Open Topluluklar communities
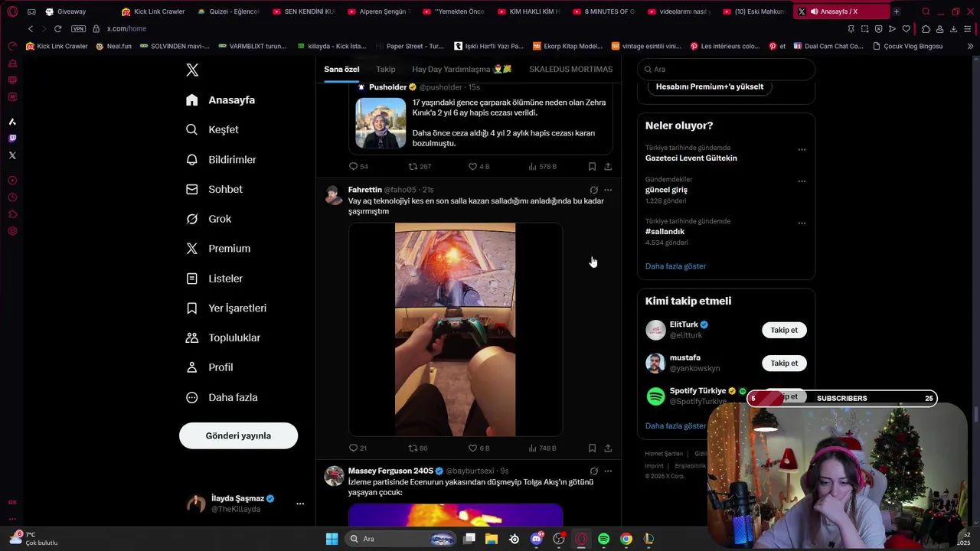 click(x=224, y=337)
